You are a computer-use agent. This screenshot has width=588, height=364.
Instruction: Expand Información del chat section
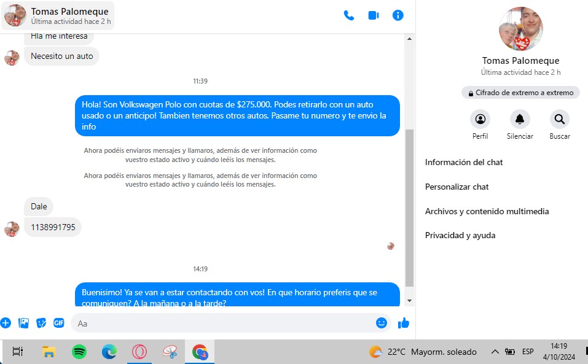(x=464, y=162)
